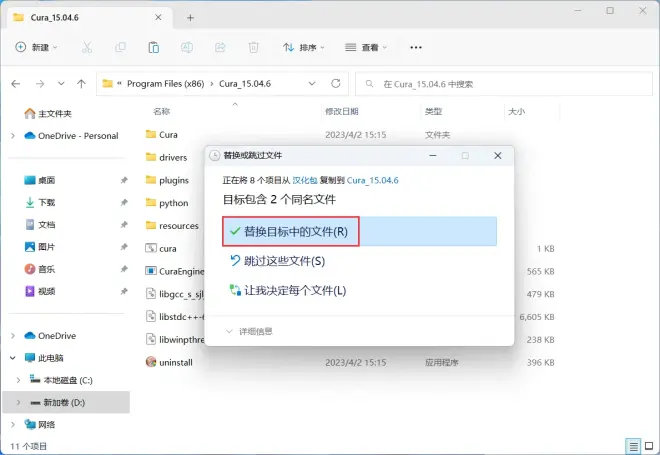
Task: Open 音乐 in quick access
Action: pos(40,269)
